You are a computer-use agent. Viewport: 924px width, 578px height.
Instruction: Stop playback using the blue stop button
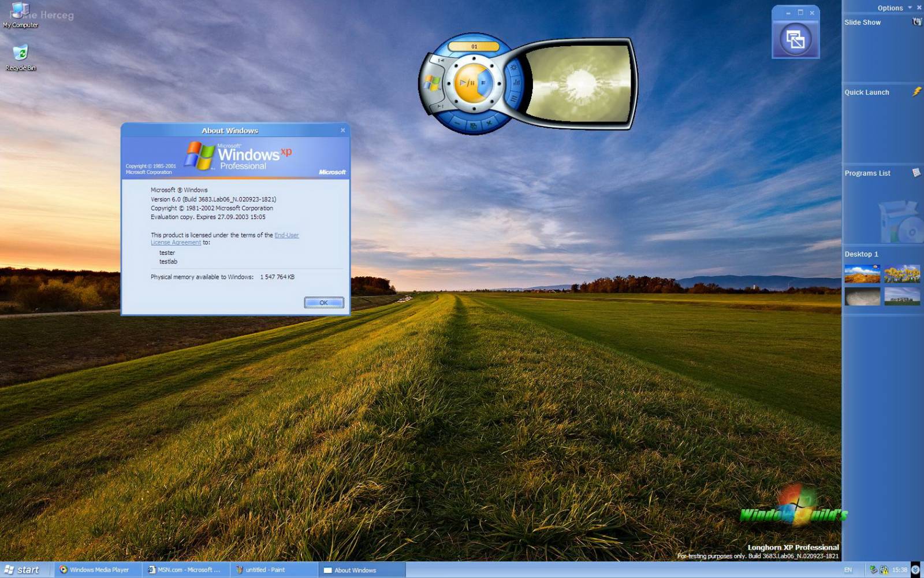483,83
